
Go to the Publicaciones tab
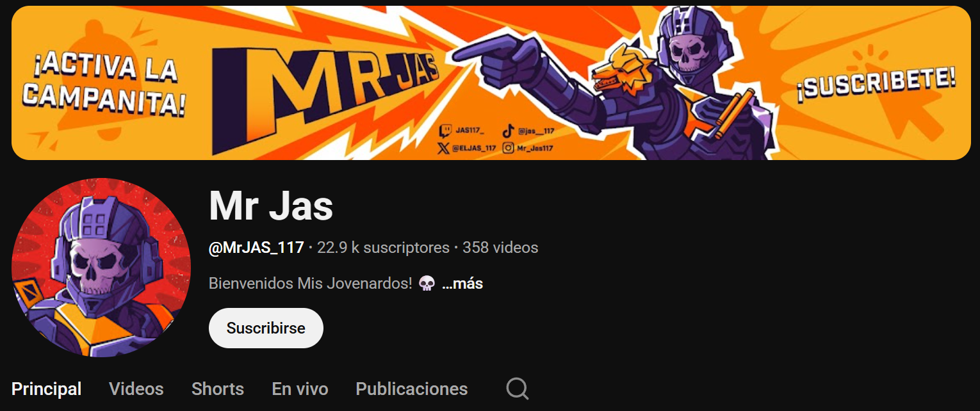412,389
